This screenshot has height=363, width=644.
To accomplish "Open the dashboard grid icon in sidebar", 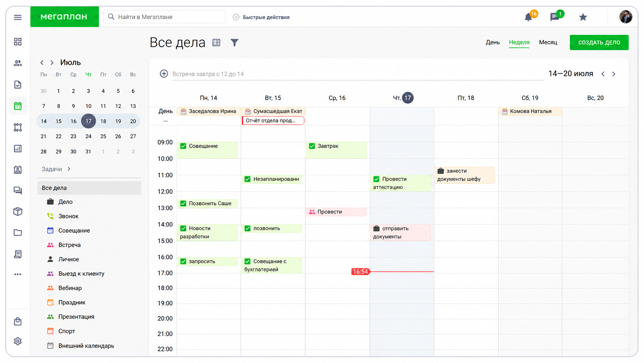I will click(x=18, y=42).
